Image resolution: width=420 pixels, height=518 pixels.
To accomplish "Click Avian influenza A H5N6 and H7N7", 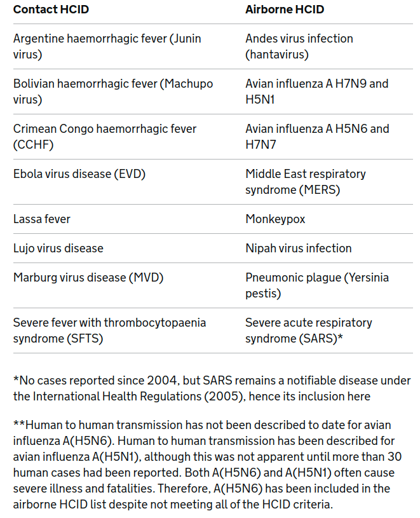I will pyautogui.click(x=317, y=137).
